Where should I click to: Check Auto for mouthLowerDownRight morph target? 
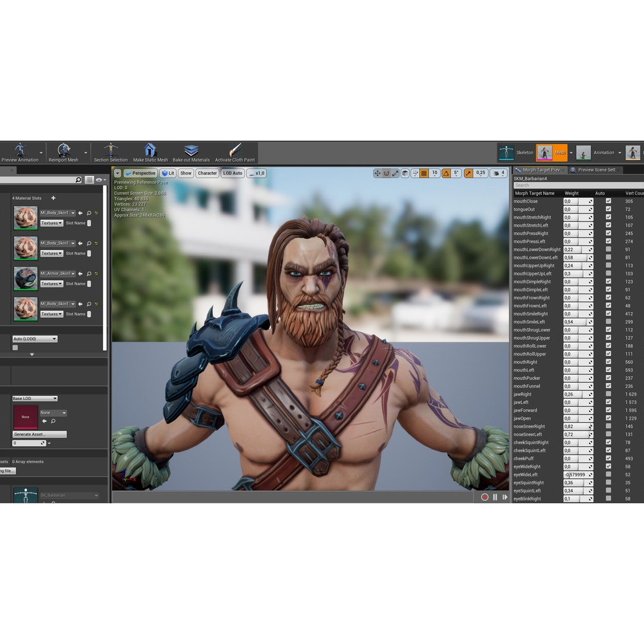click(x=608, y=249)
